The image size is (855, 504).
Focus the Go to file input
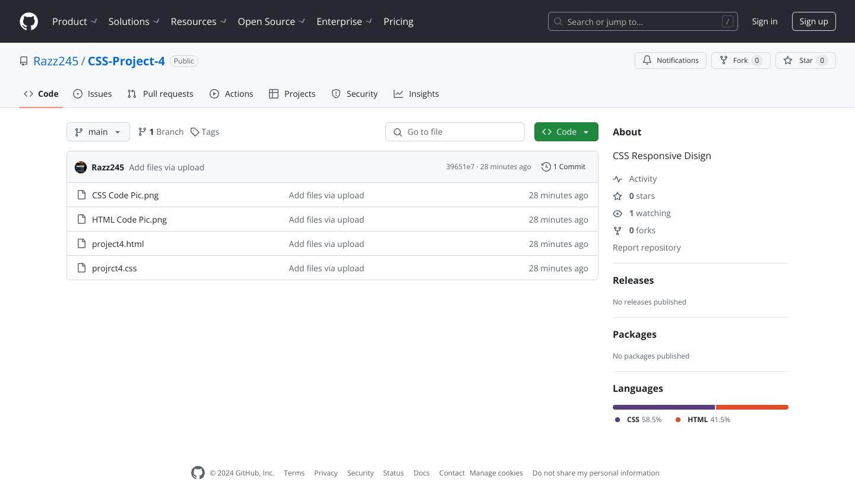coord(455,132)
